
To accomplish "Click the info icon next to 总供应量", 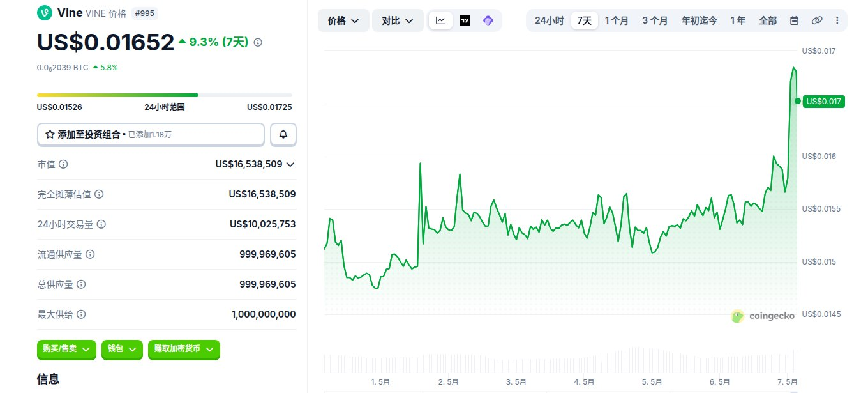I will click(x=81, y=284).
